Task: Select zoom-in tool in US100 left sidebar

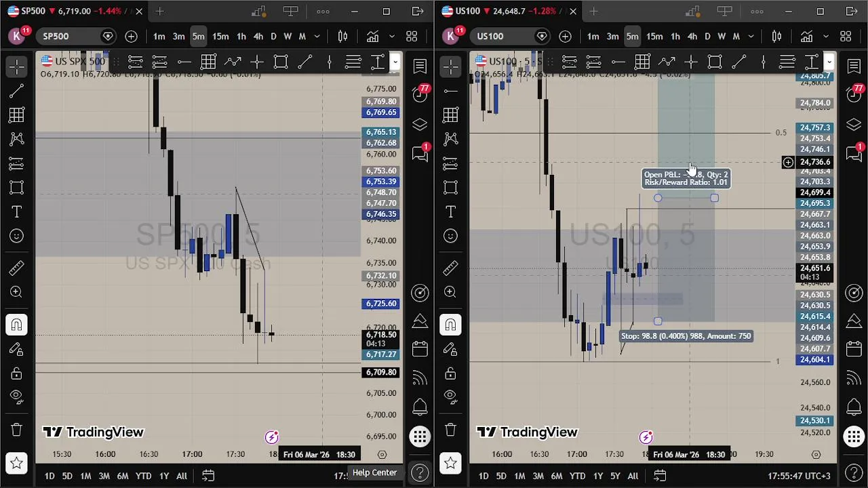Action: click(451, 292)
